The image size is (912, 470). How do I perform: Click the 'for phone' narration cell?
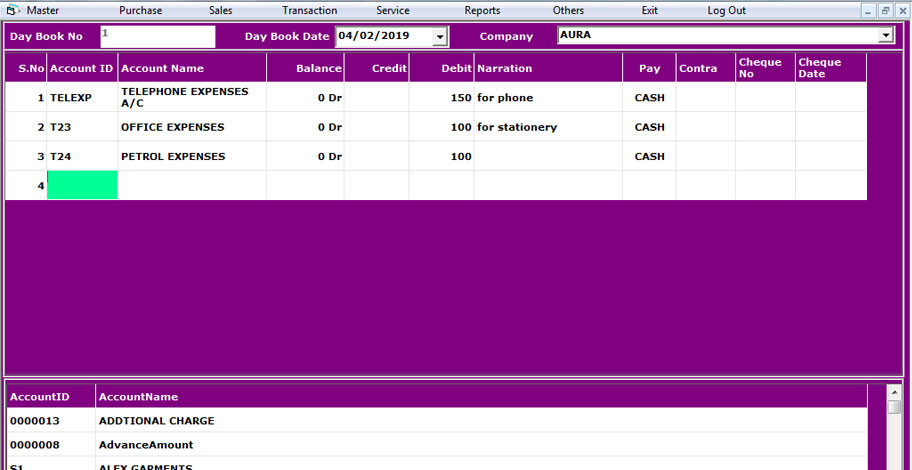(548, 98)
